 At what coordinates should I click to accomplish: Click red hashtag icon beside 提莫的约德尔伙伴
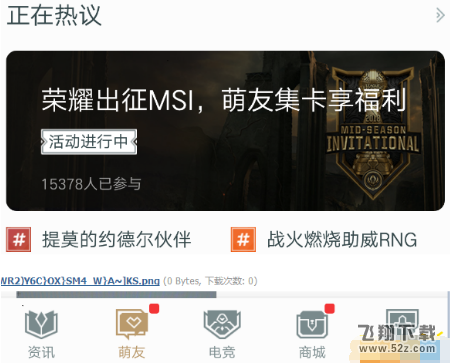pyautogui.click(x=19, y=239)
